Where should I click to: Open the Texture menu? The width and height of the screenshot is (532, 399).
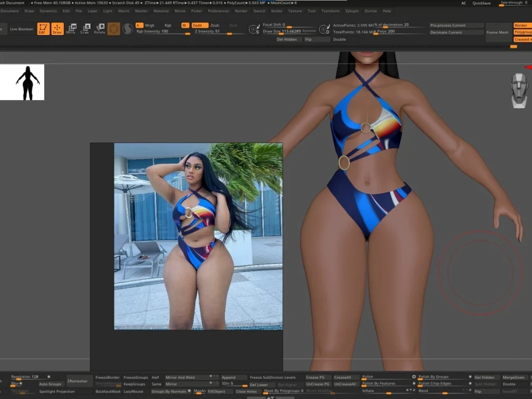coord(295,11)
